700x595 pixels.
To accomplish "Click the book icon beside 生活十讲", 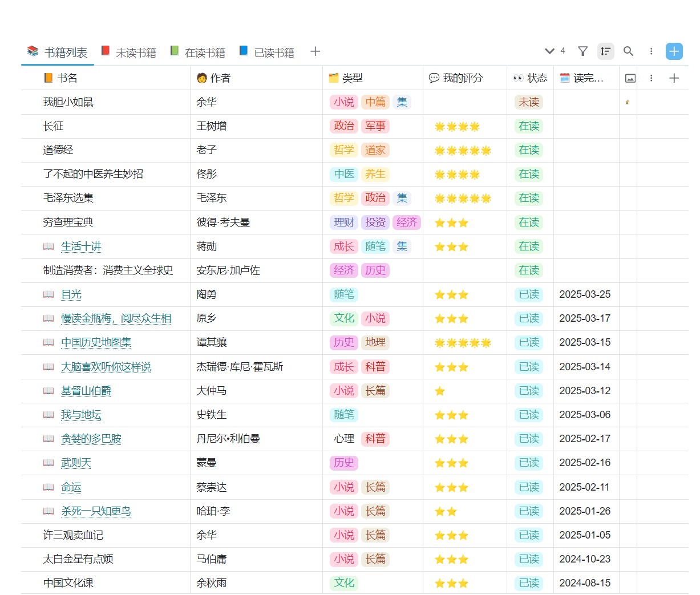I will pyautogui.click(x=49, y=246).
